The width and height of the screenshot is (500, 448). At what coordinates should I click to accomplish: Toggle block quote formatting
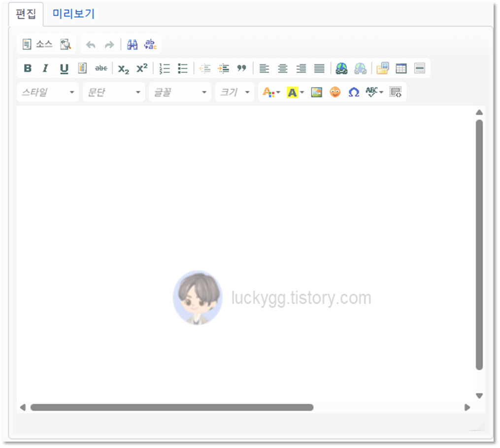(242, 68)
